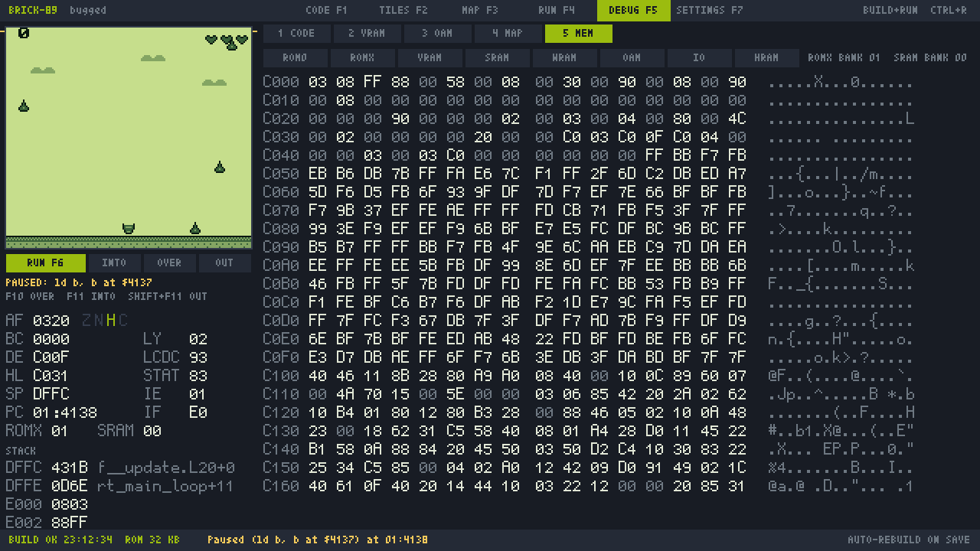Image resolution: width=980 pixels, height=551 pixels.
Task: Step OUT of the current function
Action: click(224, 262)
